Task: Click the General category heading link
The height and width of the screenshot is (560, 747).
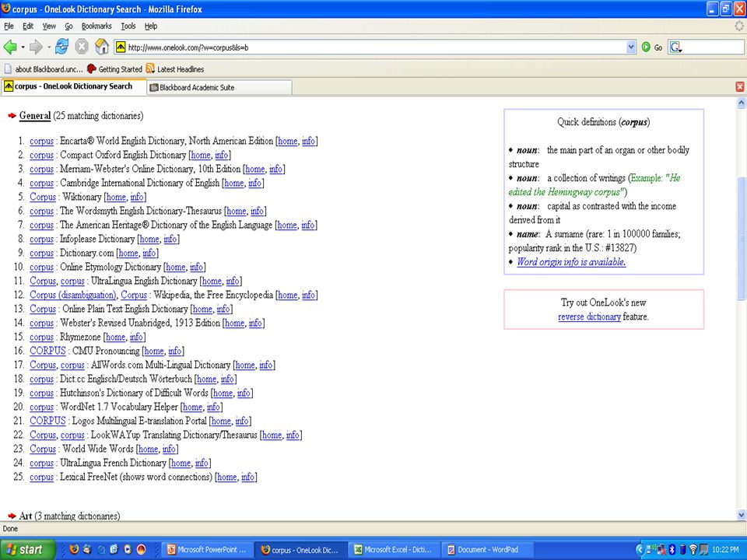Action: click(x=35, y=116)
